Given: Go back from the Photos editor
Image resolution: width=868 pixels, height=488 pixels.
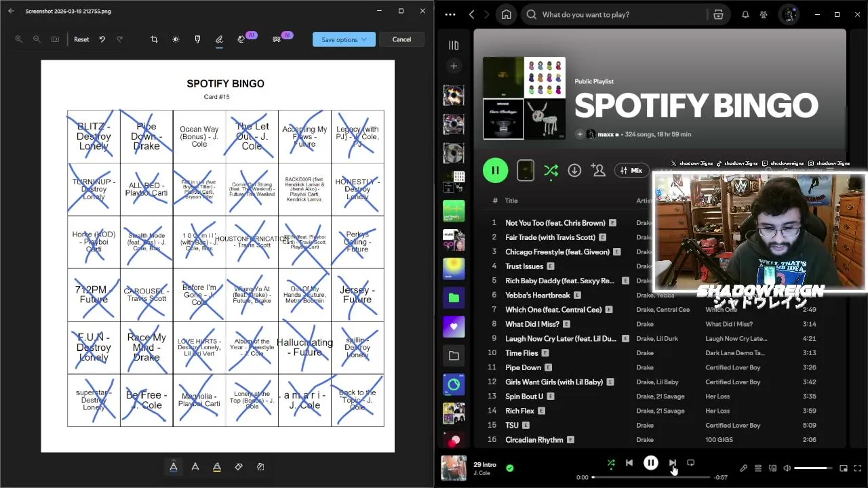Looking at the screenshot, I should (x=12, y=11).
